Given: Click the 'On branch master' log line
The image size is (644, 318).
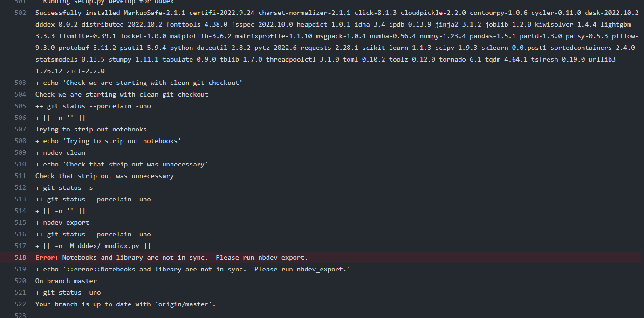Looking at the screenshot, I should tap(66, 281).
